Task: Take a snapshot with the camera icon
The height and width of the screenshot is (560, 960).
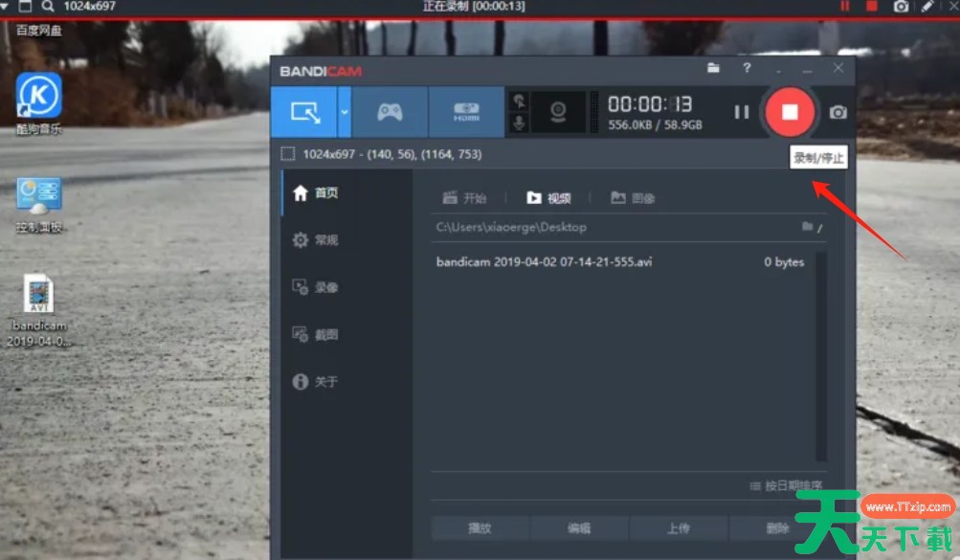Action: (x=837, y=112)
